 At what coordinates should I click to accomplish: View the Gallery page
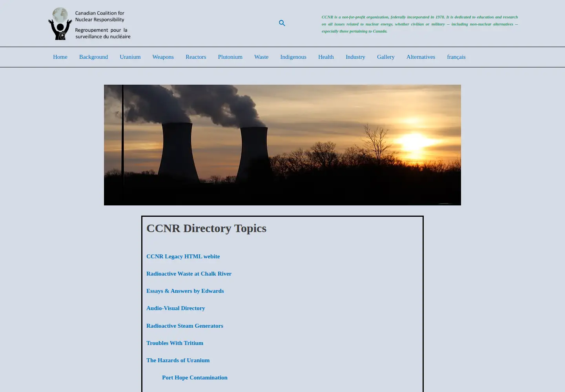pyautogui.click(x=386, y=57)
